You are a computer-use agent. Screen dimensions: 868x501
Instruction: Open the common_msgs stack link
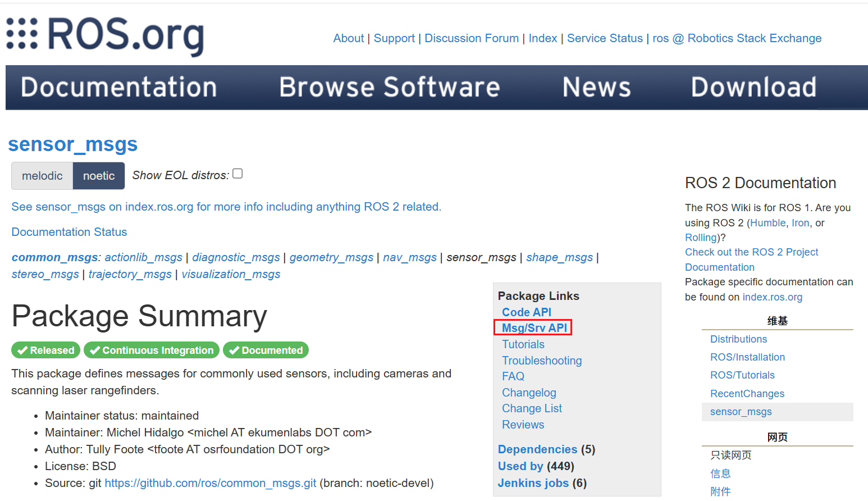coord(54,257)
